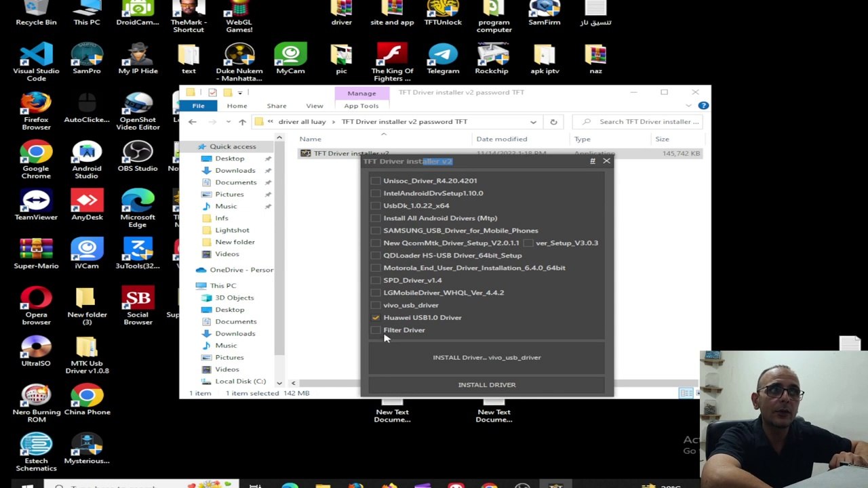Select the OBS Studio desktop icon
This screenshot has width=868, height=488.
pyautogui.click(x=138, y=156)
